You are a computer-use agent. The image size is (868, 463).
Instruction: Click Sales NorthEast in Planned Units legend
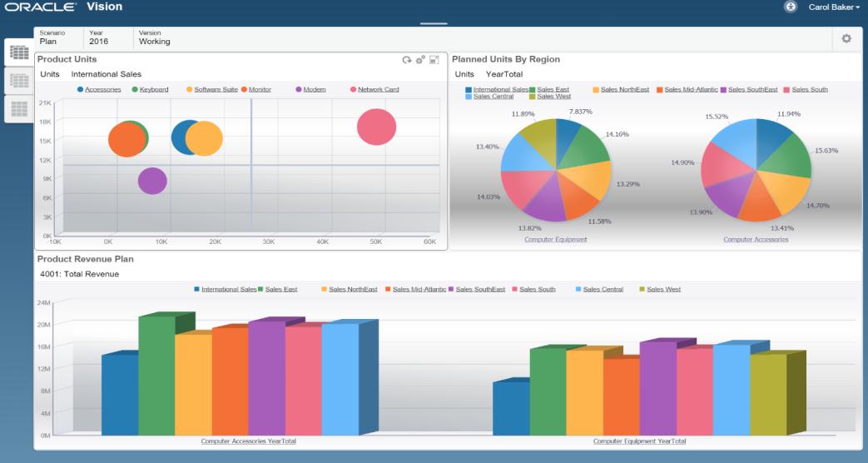pos(625,89)
